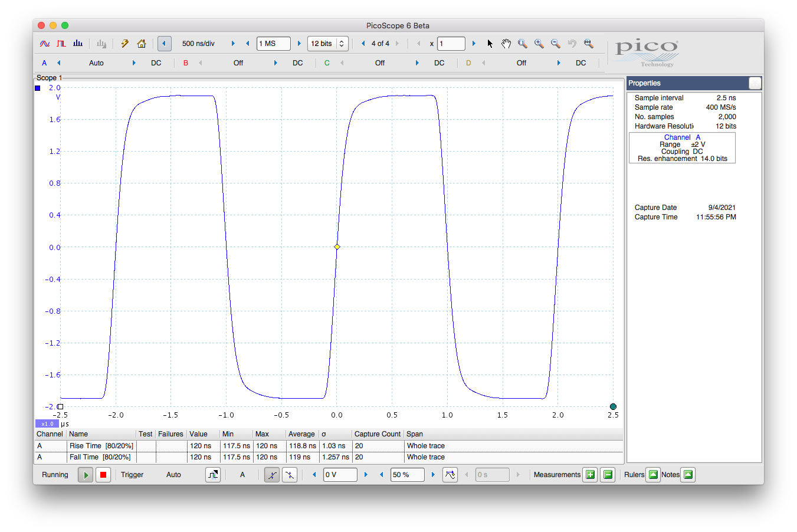Select the falling edge trigger direction
Screen dimensions: 797x532
click(x=290, y=475)
